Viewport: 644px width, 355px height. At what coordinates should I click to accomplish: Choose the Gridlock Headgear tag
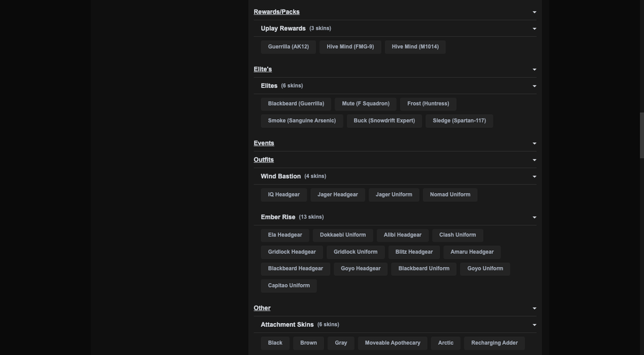(292, 252)
